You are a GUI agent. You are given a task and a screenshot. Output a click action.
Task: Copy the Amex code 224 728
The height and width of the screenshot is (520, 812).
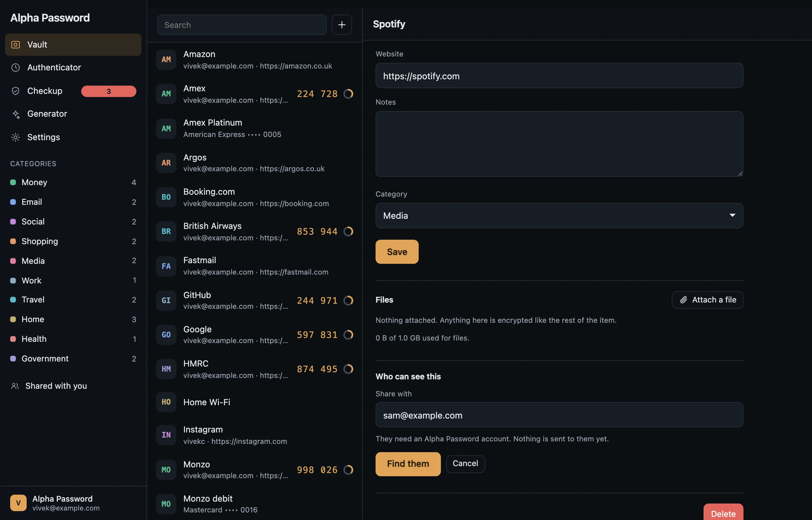(317, 94)
